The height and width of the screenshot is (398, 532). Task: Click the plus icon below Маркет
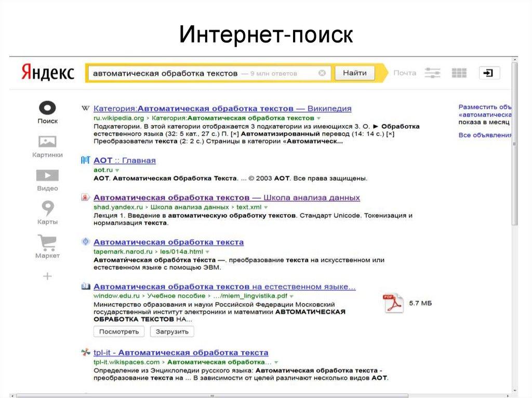click(48, 276)
